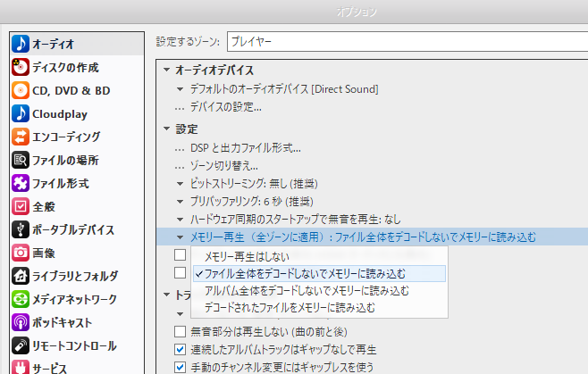Choose メモリー再生はしない menu option
The width and height of the screenshot is (588, 374).
click(320, 257)
